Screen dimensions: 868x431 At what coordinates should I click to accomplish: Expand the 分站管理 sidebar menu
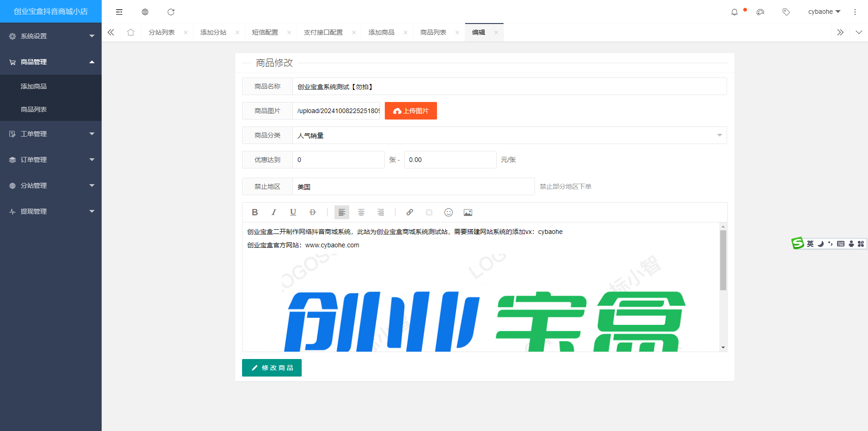pyautogui.click(x=51, y=186)
